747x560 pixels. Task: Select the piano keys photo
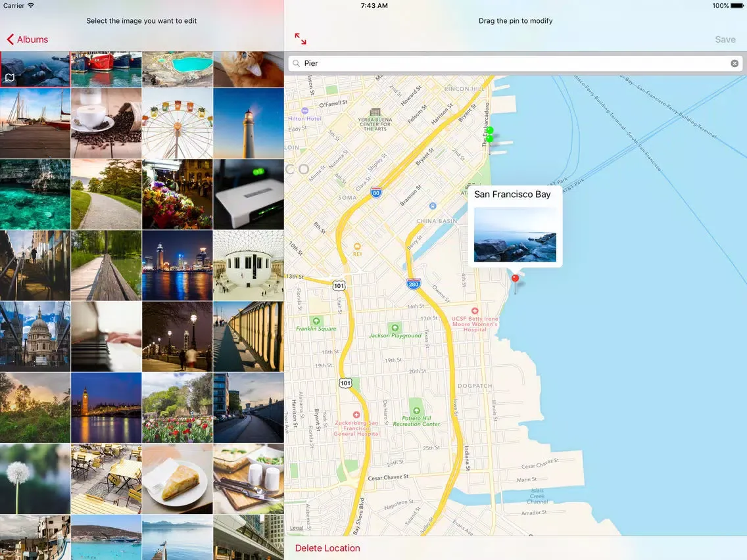coord(107,337)
